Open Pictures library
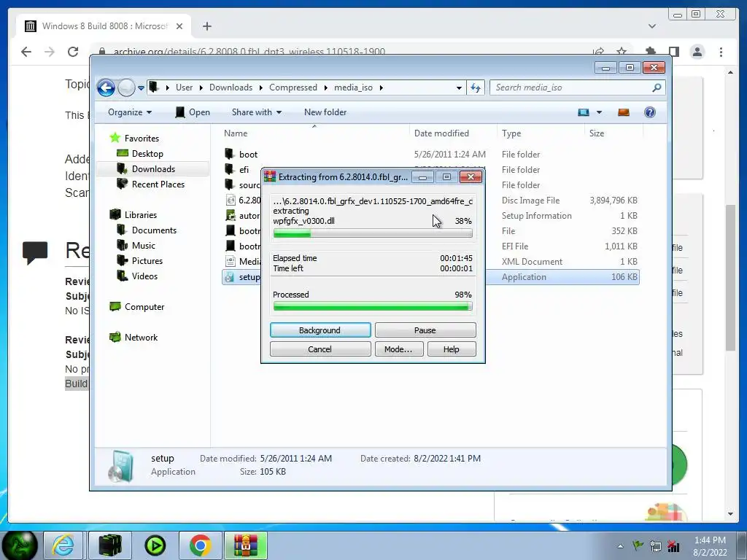 pos(147,260)
